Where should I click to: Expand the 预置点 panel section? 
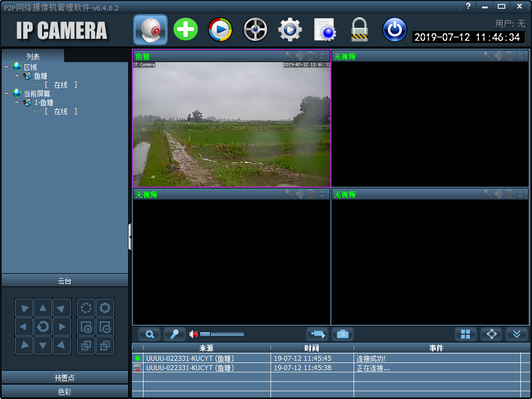click(64, 377)
